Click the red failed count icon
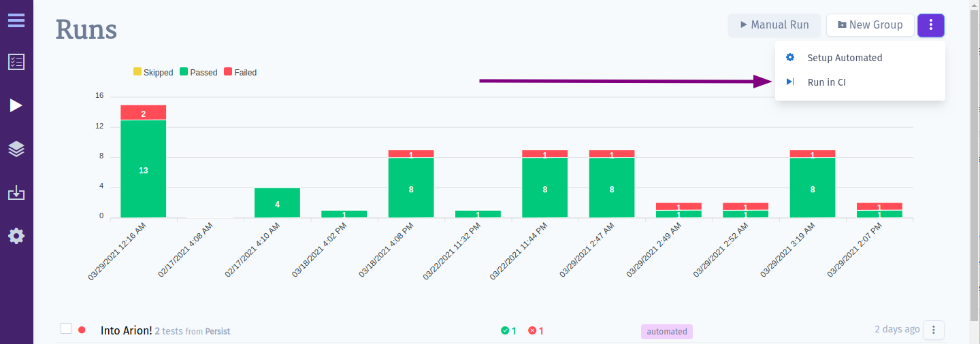Viewport: 980px width, 344px height. 532,331
